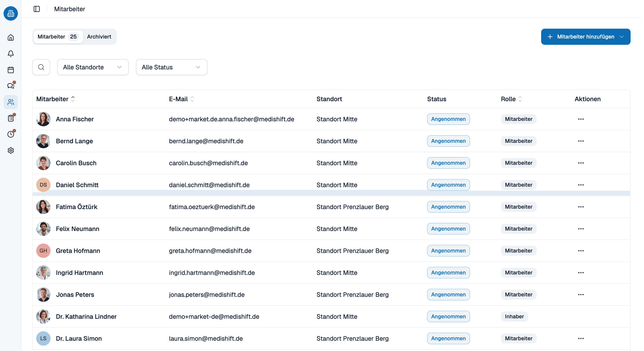Switch to the Archiviert tab

tap(99, 36)
